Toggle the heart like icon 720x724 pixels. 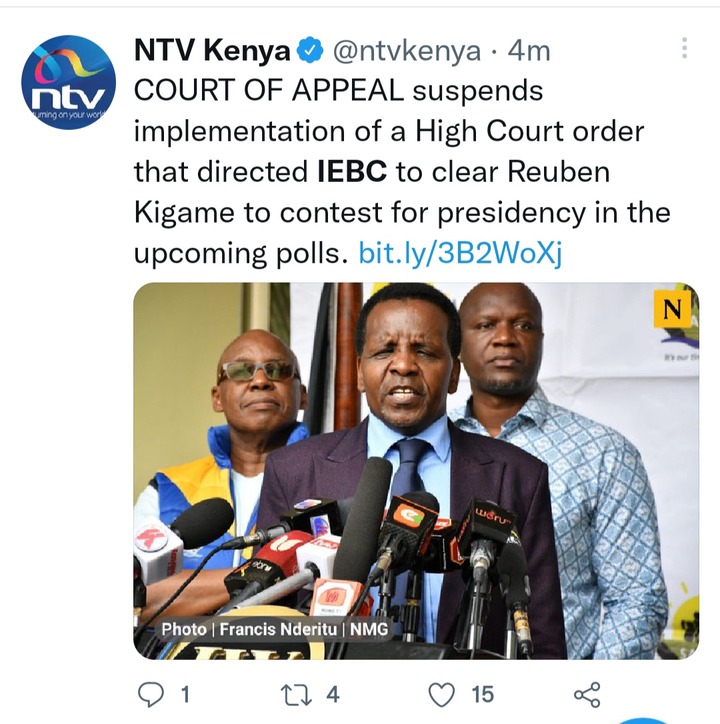[x=442, y=694]
